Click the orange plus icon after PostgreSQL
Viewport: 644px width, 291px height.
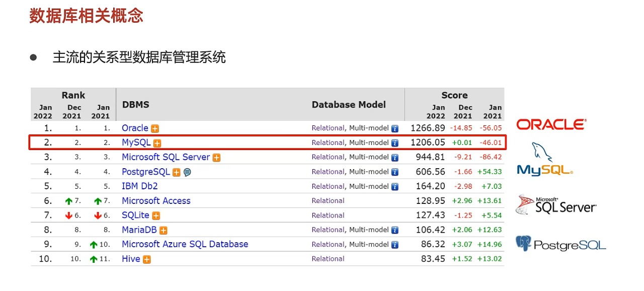click(x=177, y=172)
